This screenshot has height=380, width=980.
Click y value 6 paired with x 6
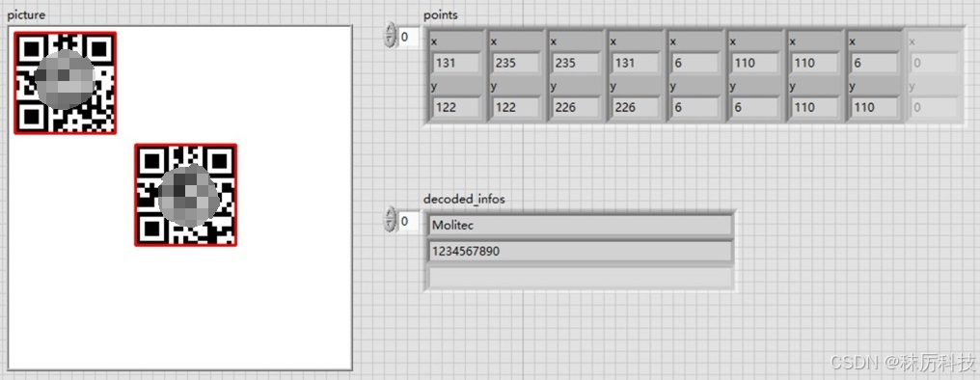point(695,107)
